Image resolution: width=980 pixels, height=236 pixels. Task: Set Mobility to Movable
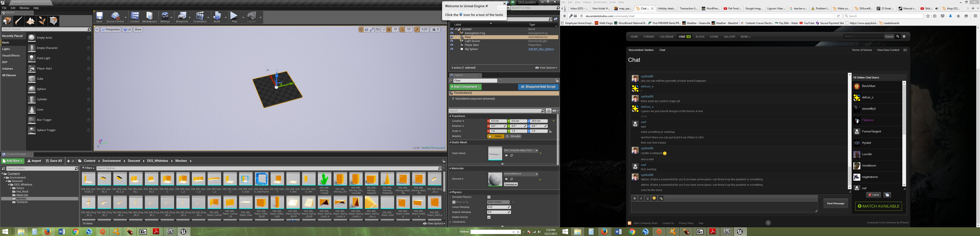[513, 136]
